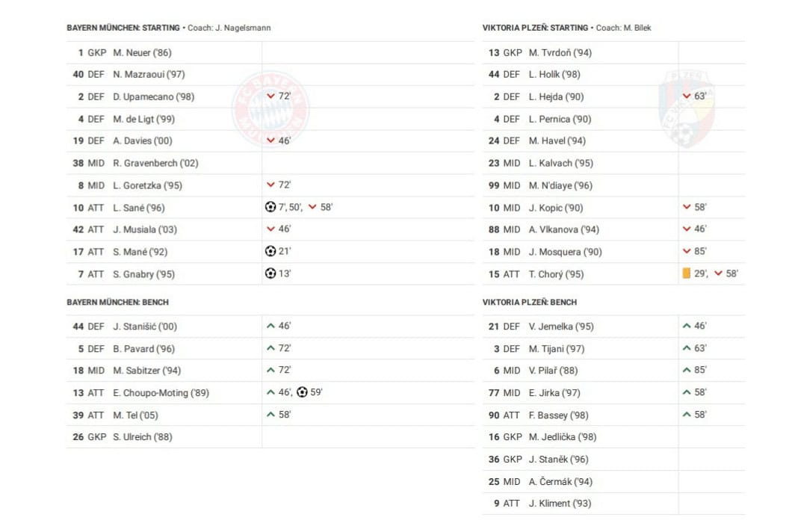Click T. Chorý's yellow card icon
This screenshot has width=798, height=532.
pos(686,273)
